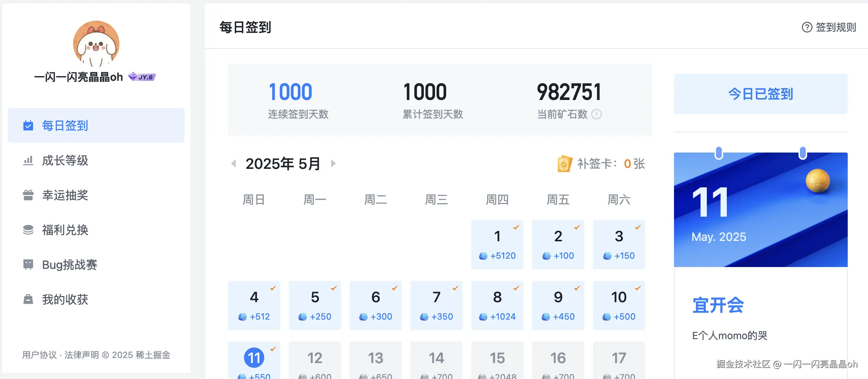Screen dimensions: 868x379
Task: Click the checkmark on May 8 sign-in
Action: (x=517, y=288)
